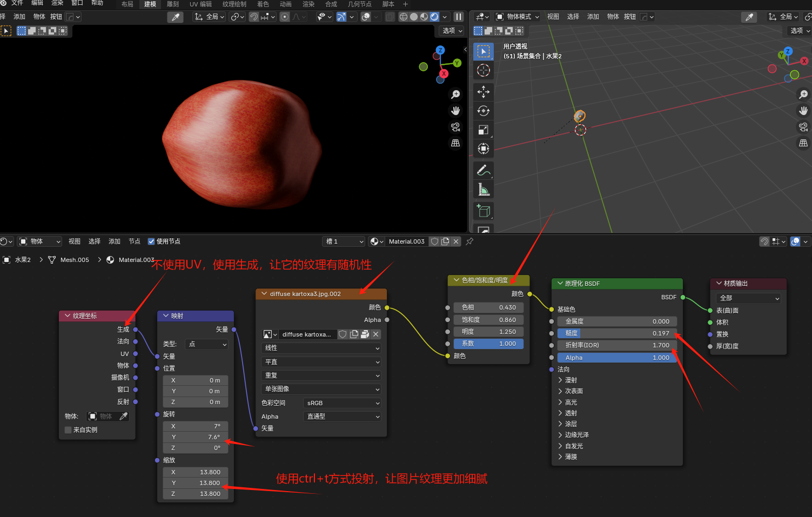
Task: Toggle the 来自实例 checkbox
Action: point(68,430)
